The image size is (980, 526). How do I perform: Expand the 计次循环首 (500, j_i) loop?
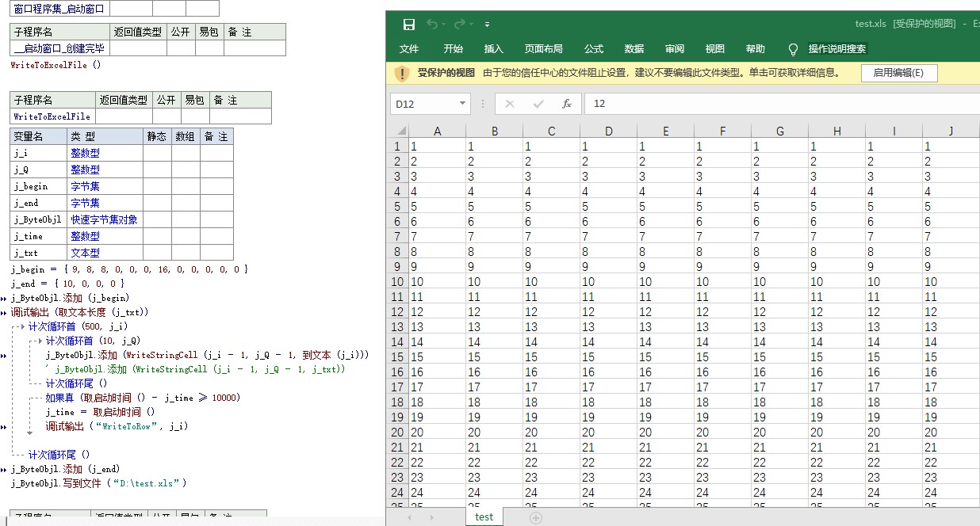point(78,326)
